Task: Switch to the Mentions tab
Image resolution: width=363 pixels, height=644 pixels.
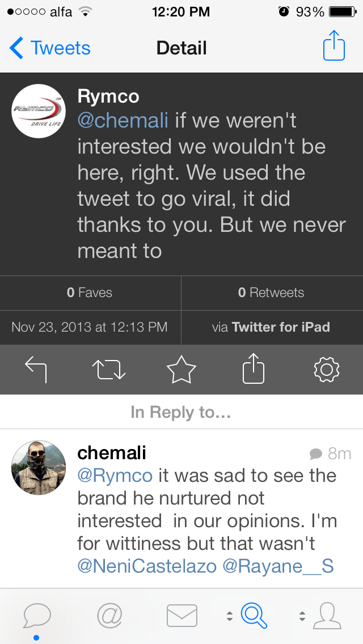Action: 109,615
